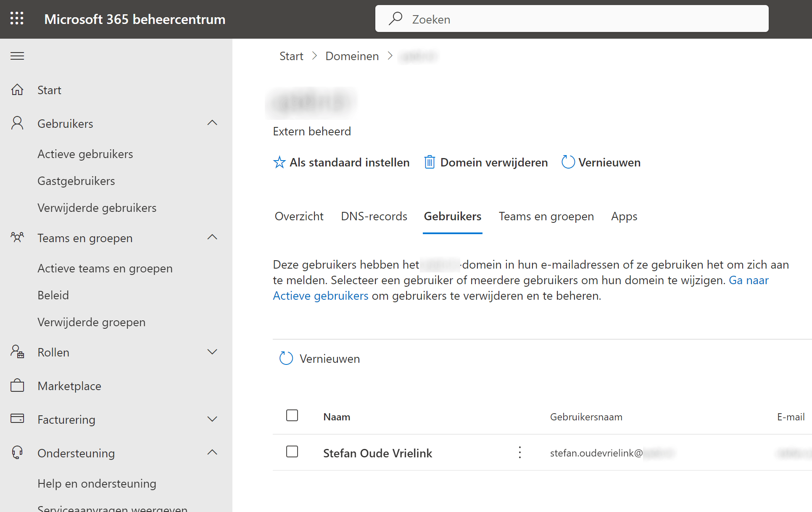Click the Start home icon in sidebar
The height and width of the screenshot is (512, 812).
coord(17,90)
